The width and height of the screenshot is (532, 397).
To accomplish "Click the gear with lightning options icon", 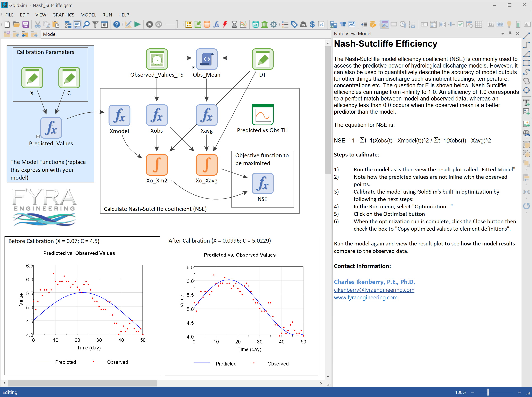I will (274, 24).
